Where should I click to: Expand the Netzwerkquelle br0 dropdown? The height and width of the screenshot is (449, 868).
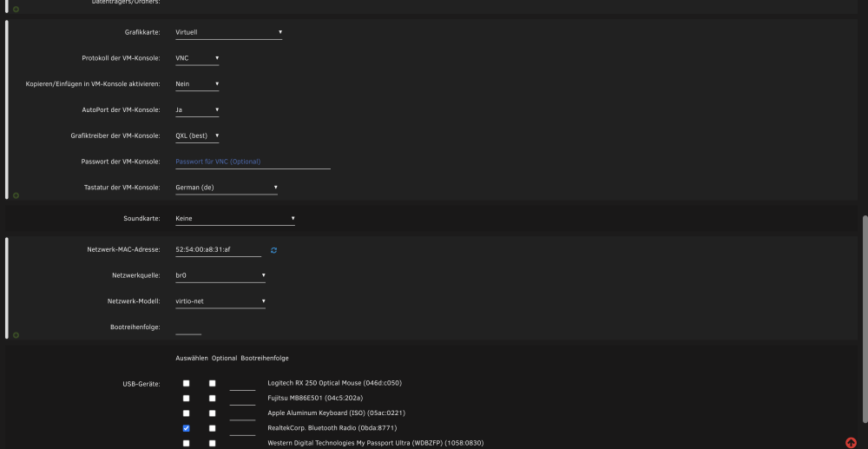[220, 275]
